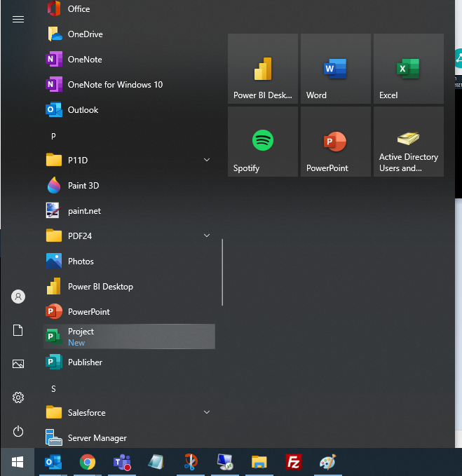Launch OneDrive from the app list
The image size is (462, 476).
[x=129, y=34]
